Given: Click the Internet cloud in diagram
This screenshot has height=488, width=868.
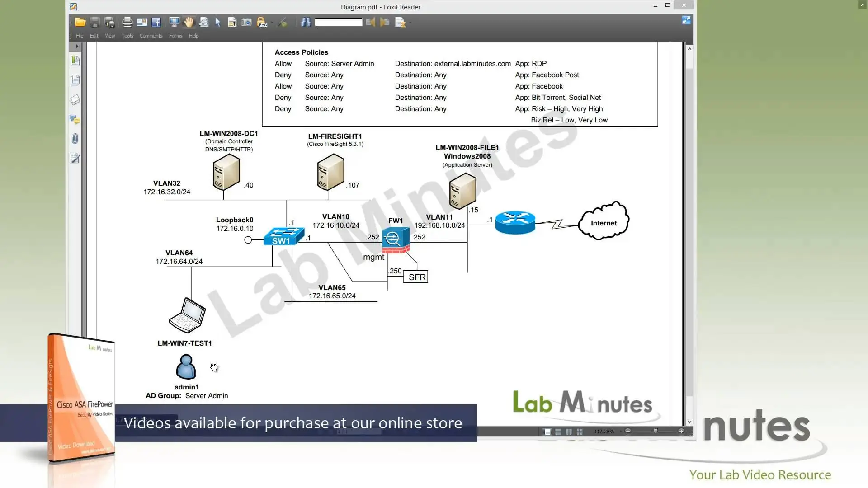Looking at the screenshot, I should pos(604,221).
